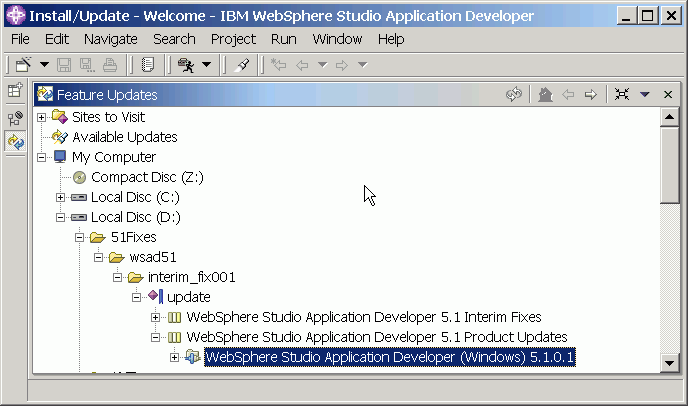688x406 pixels.
Task: Select Sites to Visit
Action: tap(108, 117)
